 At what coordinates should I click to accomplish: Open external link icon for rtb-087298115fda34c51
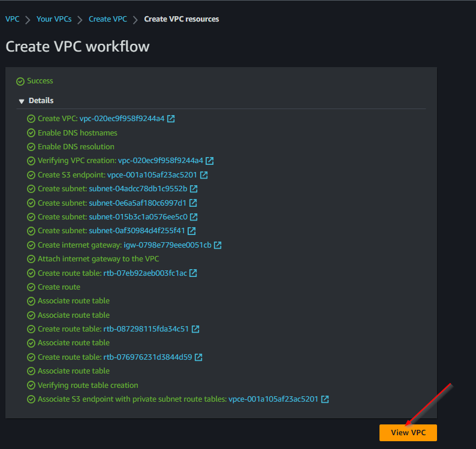[x=195, y=329]
